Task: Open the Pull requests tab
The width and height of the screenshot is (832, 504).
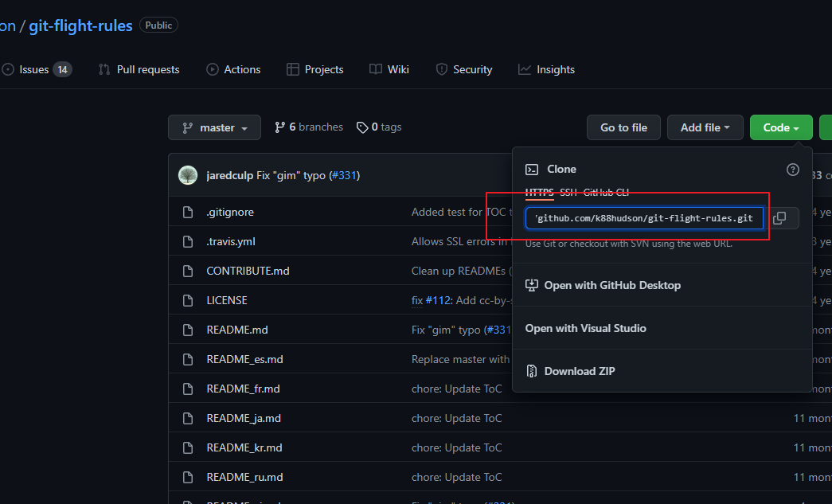Action: [x=139, y=69]
